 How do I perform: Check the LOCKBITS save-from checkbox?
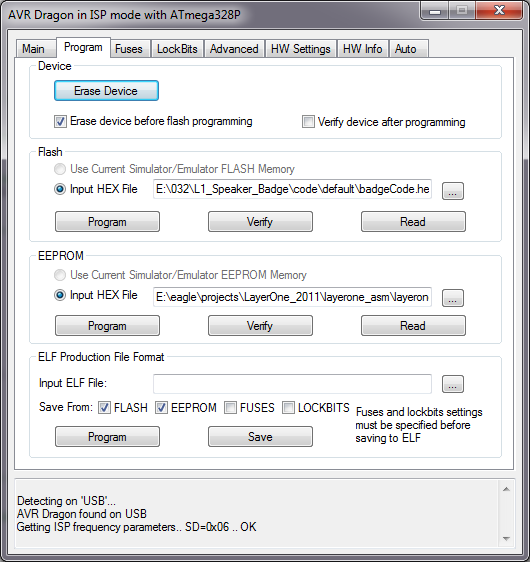[x=288, y=408]
